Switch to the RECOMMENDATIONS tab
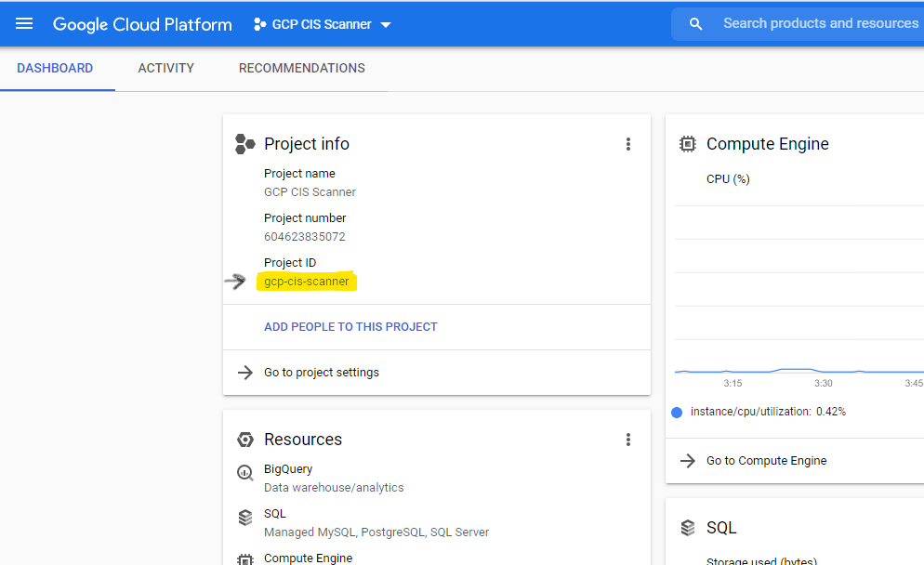924x565 pixels. tap(301, 67)
